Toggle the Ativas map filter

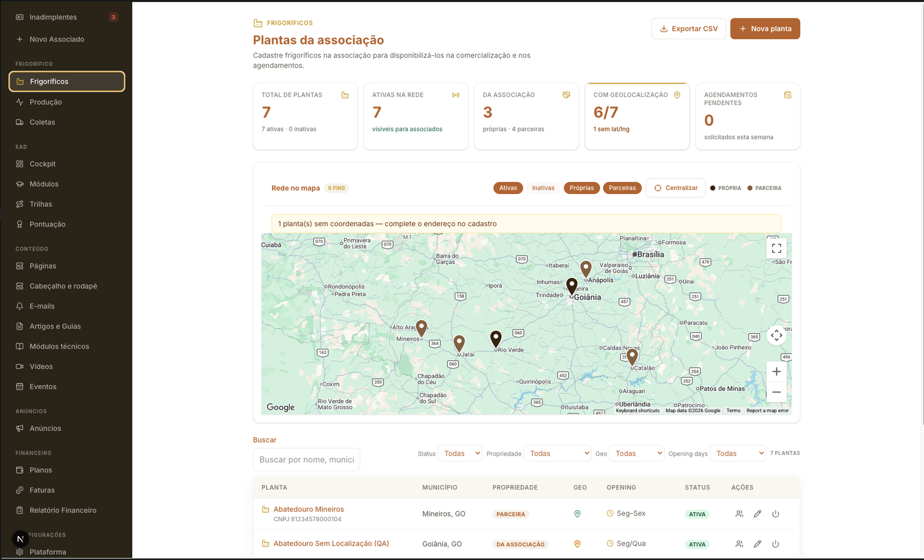pyautogui.click(x=508, y=188)
